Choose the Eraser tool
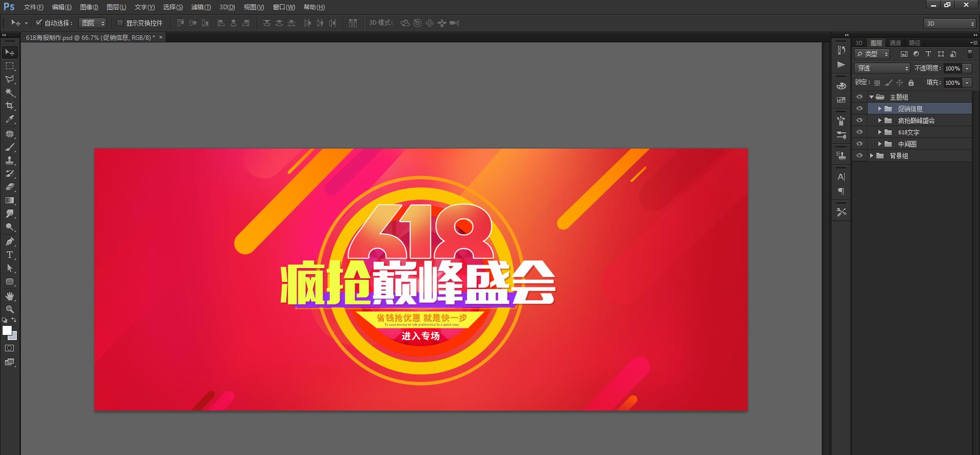 tap(10, 187)
